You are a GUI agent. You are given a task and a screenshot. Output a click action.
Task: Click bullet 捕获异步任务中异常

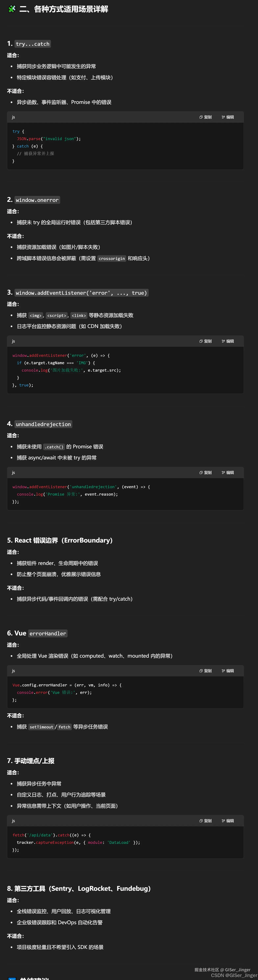point(39,784)
